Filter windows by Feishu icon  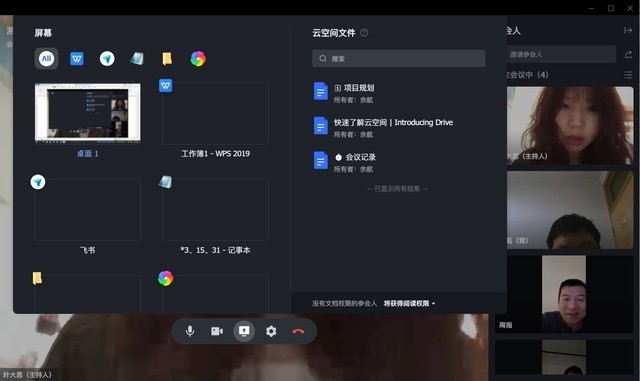point(107,59)
